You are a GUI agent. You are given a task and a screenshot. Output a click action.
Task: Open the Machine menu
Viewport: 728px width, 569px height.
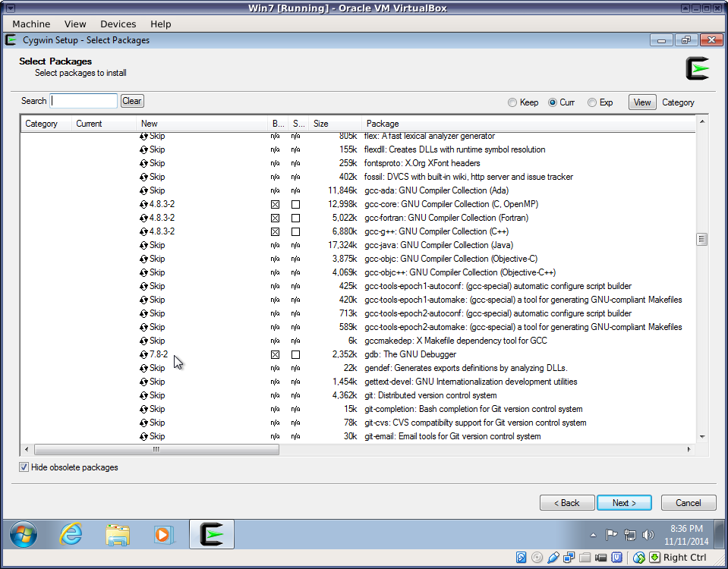click(31, 24)
